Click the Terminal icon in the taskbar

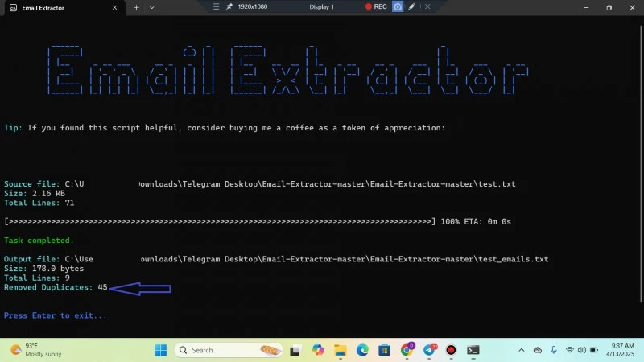coord(474,350)
